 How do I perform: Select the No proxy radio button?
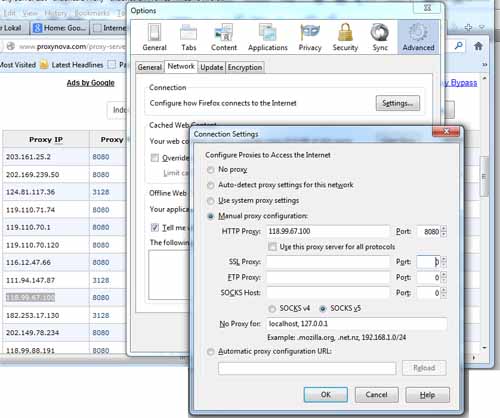click(x=210, y=170)
